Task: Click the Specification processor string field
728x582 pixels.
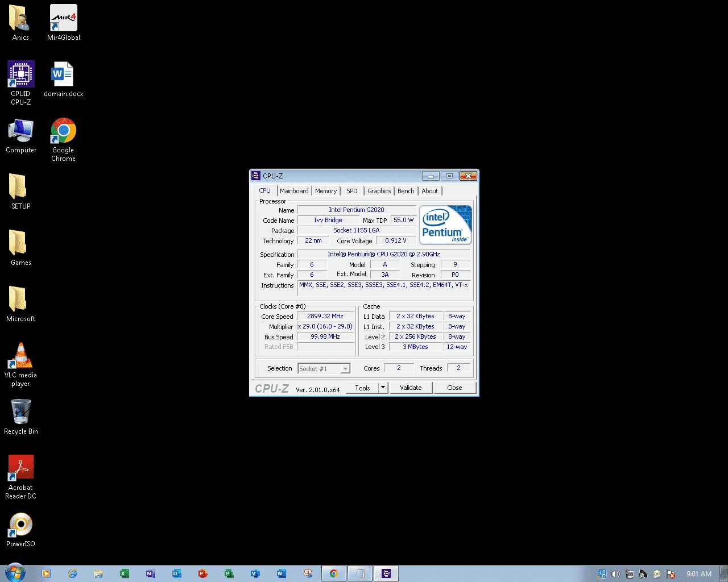Action: (384, 254)
